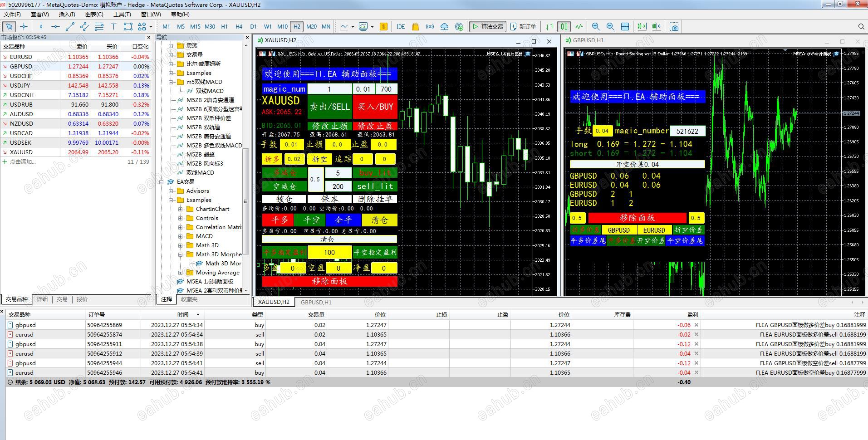Image resolution: width=868 pixels, height=440 pixels.
Task: Collapse the Math 3D Morpher folder
Action: click(181, 254)
